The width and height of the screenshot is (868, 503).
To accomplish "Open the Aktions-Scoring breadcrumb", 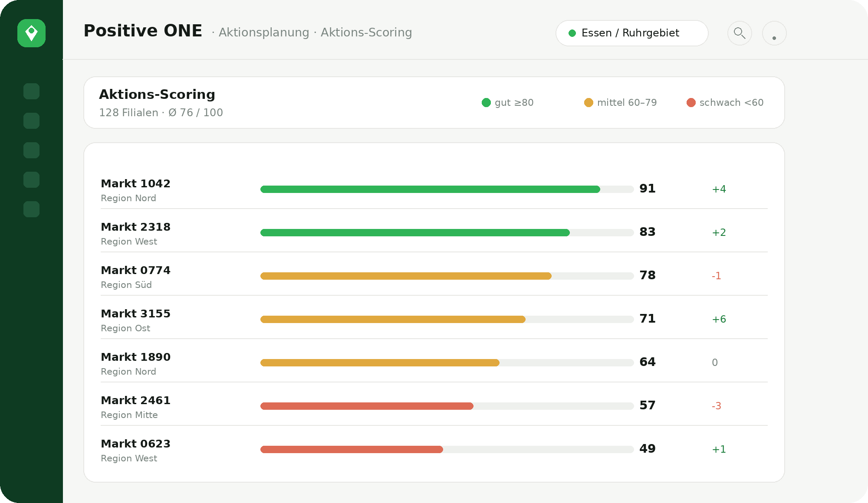I will (x=366, y=33).
